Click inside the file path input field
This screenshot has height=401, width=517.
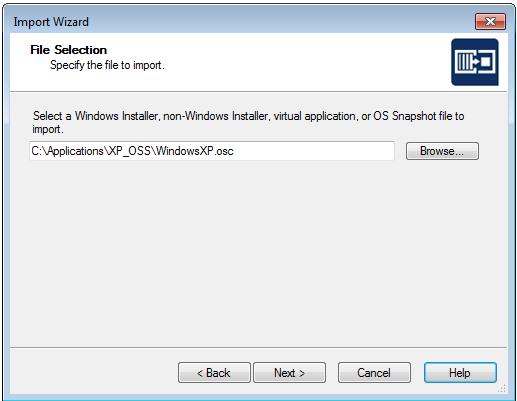(x=212, y=151)
